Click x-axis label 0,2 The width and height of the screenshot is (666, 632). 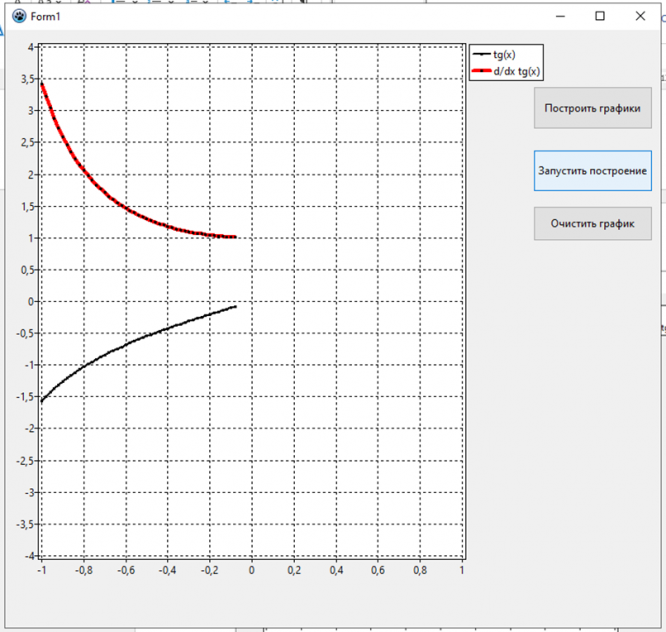[x=294, y=570]
